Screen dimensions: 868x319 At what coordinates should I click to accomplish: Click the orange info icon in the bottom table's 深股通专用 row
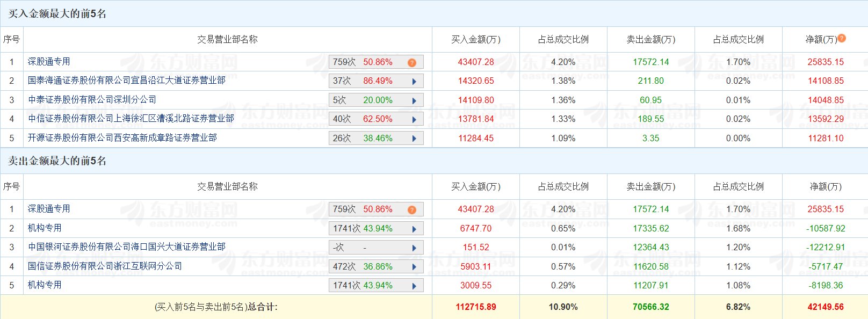pos(412,210)
